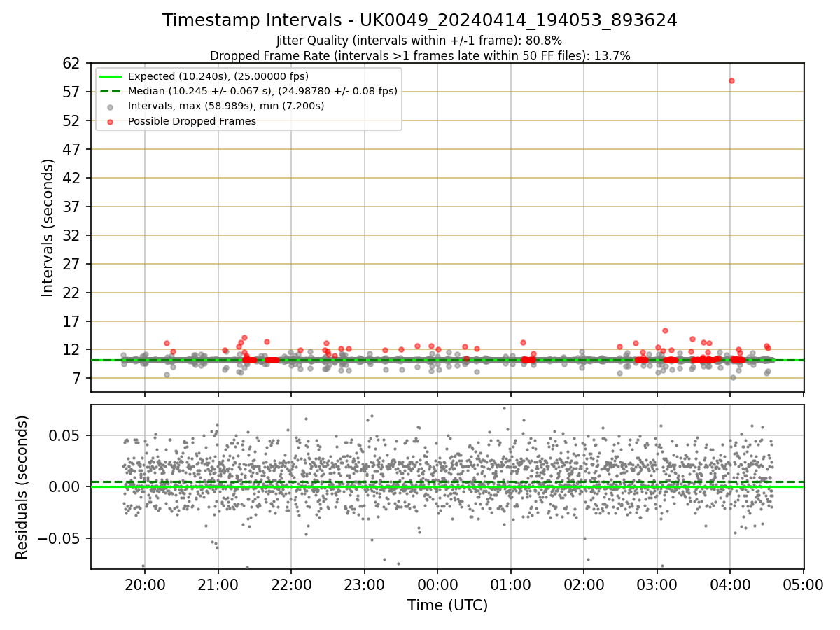
Task: Click the 00:00 x-axis tick label
Action: click(437, 585)
